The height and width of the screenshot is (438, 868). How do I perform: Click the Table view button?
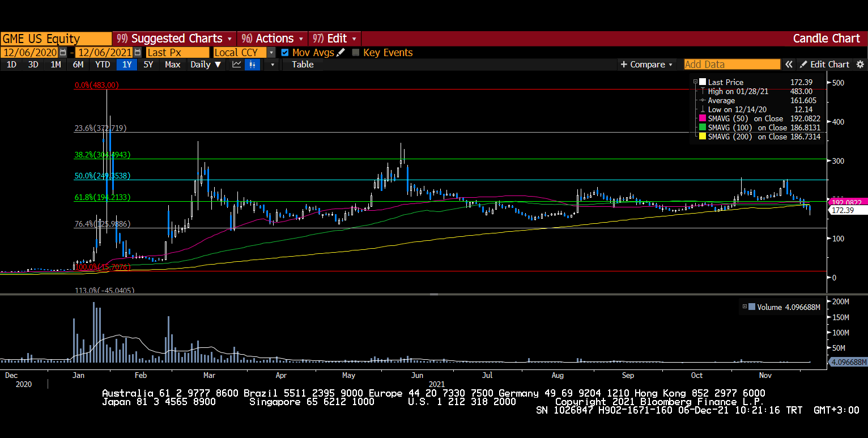pyautogui.click(x=303, y=65)
